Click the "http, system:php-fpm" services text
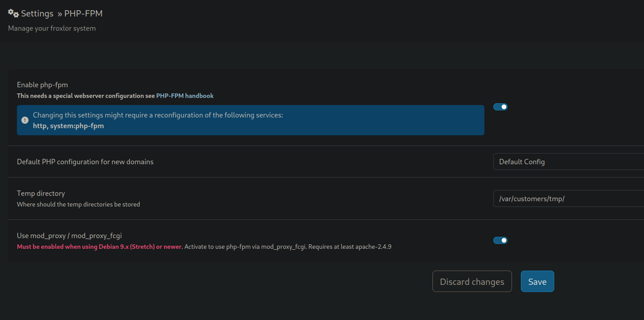The height and width of the screenshot is (320, 644). pyautogui.click(x=68, y=126)
